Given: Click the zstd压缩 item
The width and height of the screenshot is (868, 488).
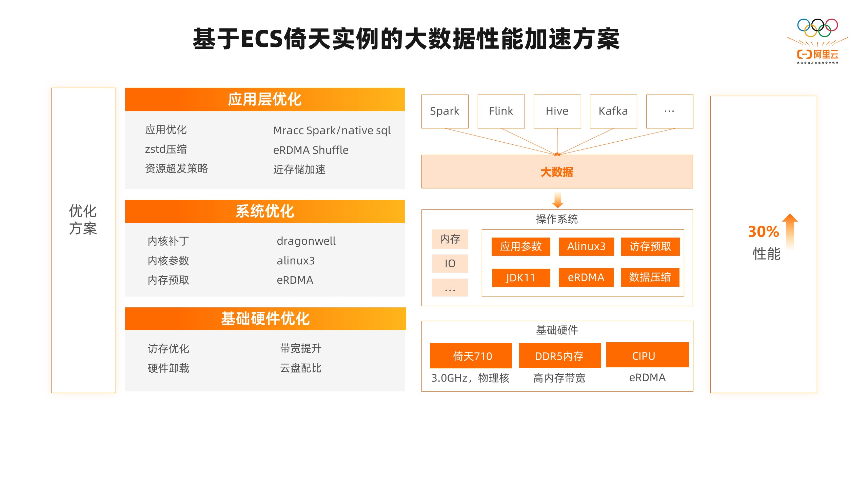Looking at the screenshot, I should tap(166, 149).
